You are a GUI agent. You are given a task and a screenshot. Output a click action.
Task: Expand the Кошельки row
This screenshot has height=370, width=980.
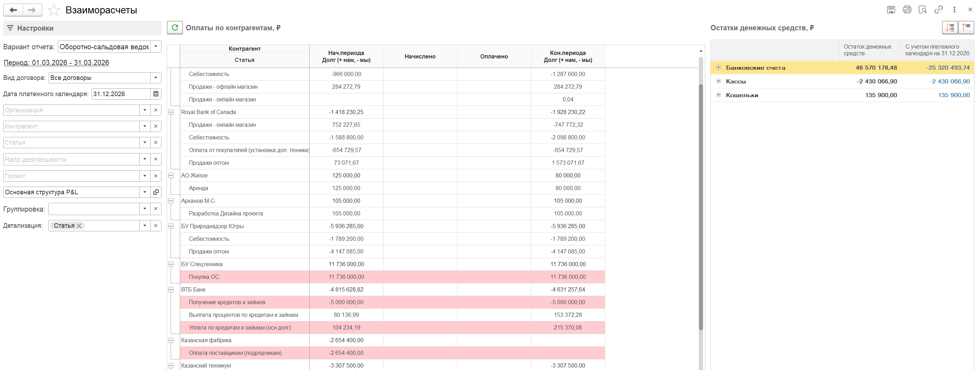tap(718, 95)
